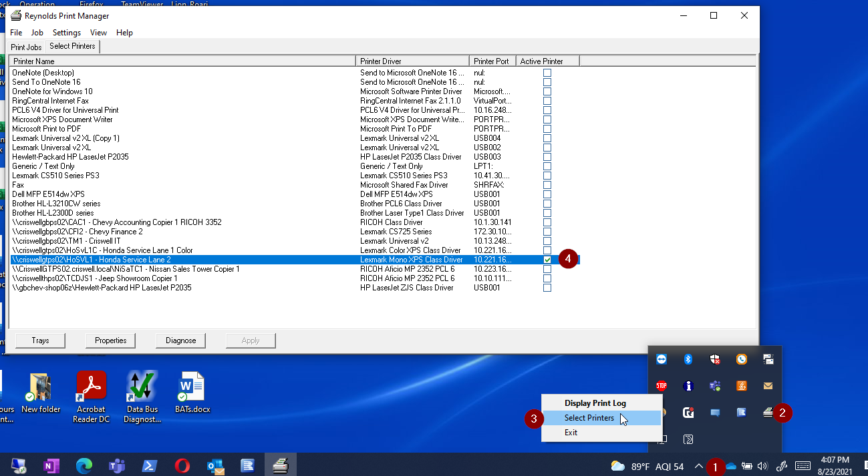Check Active Printer box for Fax
Viewport: 868px width, 476px height.
point(547,185)
